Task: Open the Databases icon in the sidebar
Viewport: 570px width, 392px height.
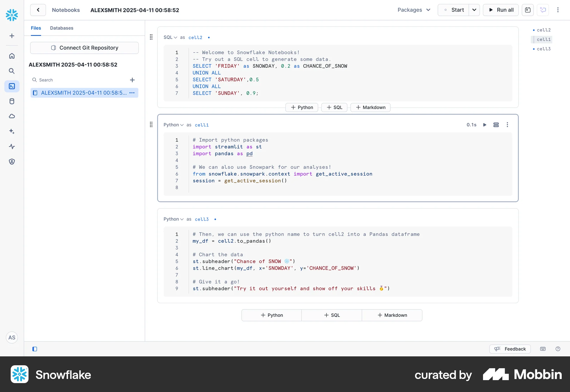Action: 12,101
